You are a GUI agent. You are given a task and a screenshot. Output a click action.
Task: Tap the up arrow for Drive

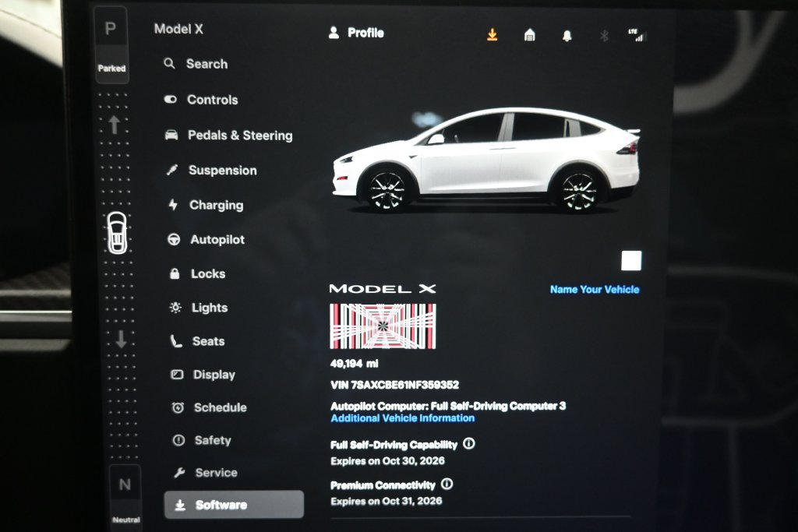(x=115, y=125)
